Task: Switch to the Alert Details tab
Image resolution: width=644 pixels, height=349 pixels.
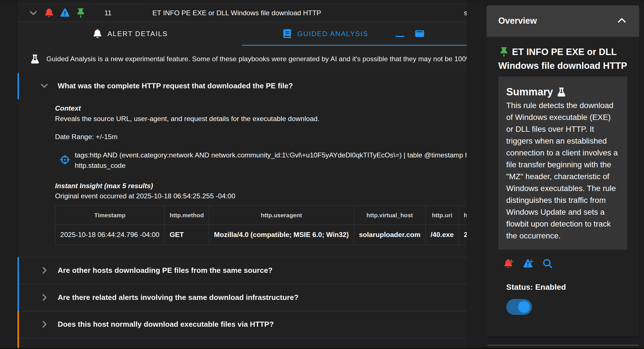Action: click(x=130, y=34)
